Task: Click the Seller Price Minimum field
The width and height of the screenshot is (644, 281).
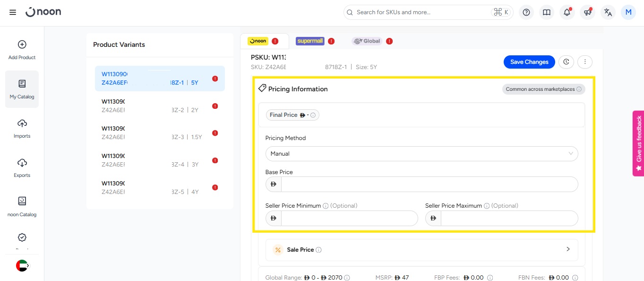Action: point(349,219)
